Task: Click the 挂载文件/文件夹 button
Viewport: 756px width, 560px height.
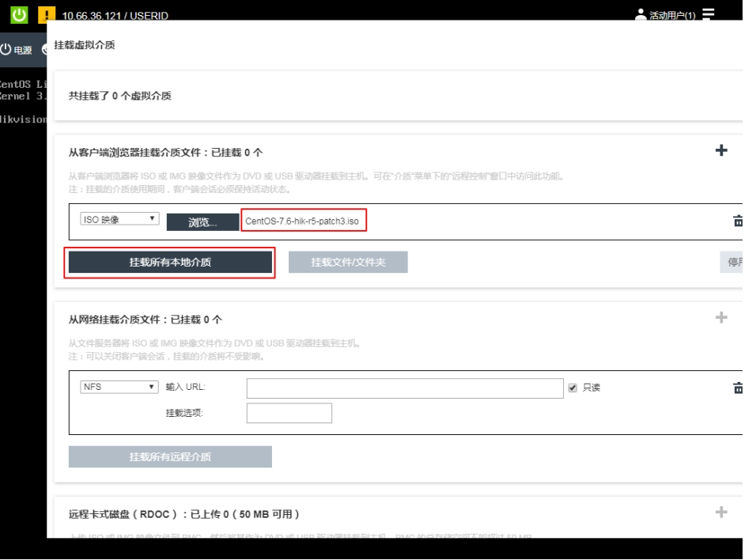Action: point(348,263)
